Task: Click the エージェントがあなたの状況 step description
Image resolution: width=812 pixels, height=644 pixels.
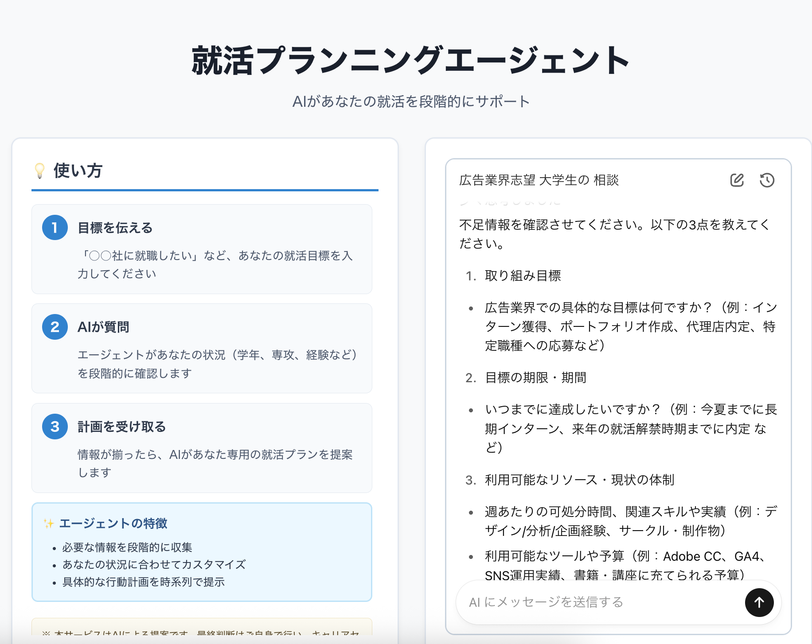Action: tap(218, 364)
